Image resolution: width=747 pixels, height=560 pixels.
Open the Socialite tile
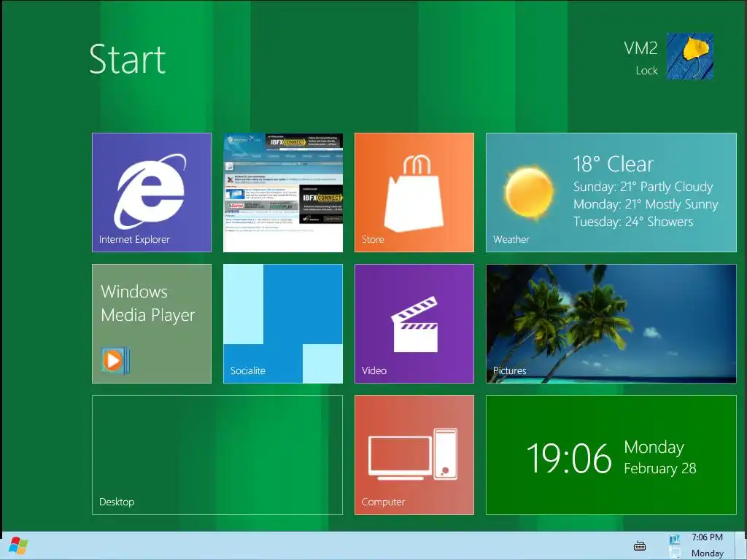click(283, 324)
